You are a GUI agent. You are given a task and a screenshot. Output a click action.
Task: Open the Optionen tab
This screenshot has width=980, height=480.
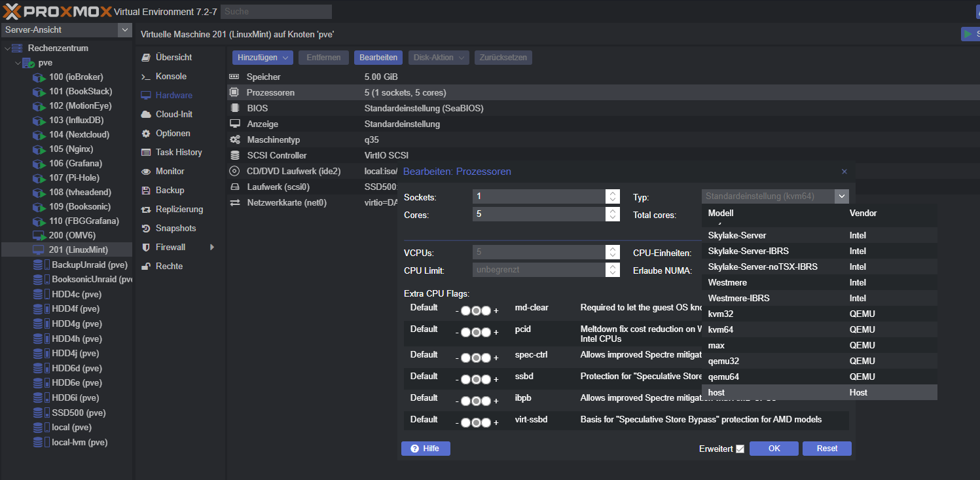(x=173, y=134)
